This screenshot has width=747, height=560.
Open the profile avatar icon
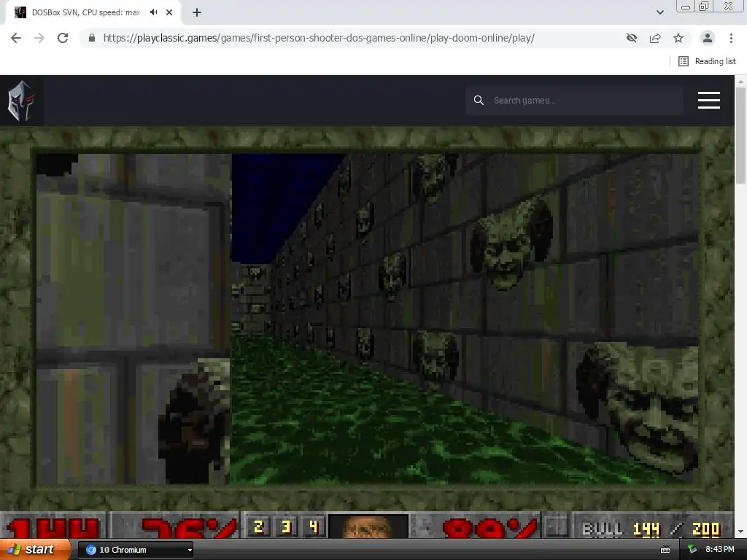[708, 38]
